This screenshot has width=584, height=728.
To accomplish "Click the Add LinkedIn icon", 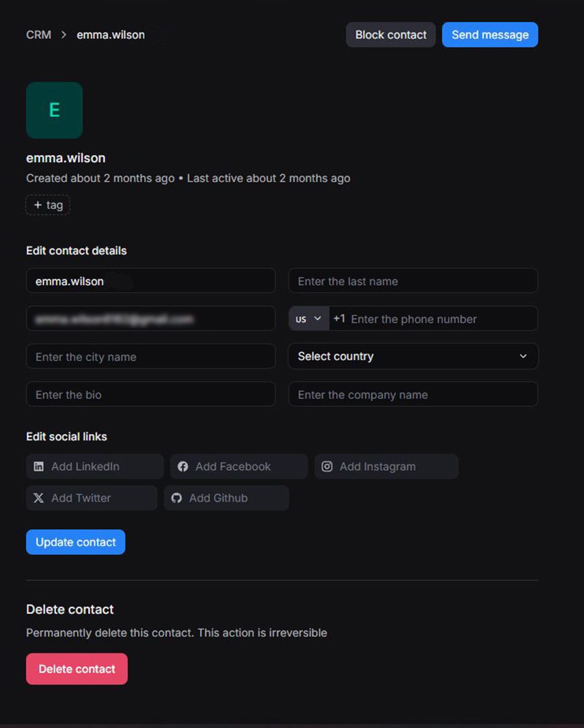I will click(38, 466).
